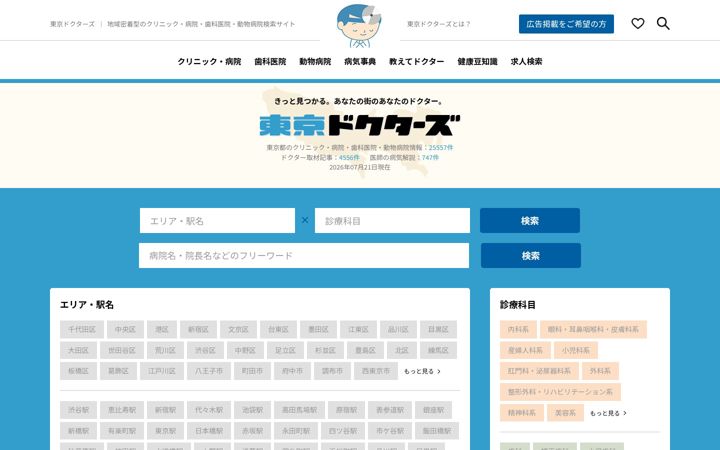Click the 東京ドクターズ text link at top left
Viewport: 720px width, 450px height.
click(72, 24)
